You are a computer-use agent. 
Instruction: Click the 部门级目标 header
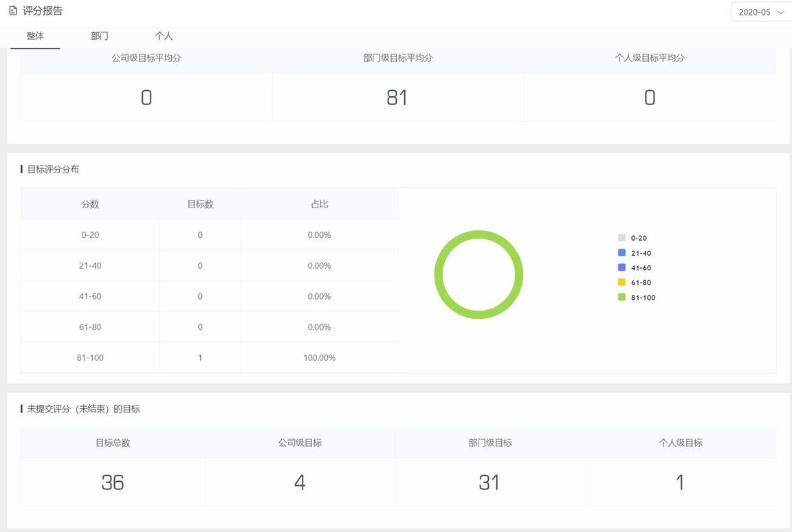tap(490, 443)
